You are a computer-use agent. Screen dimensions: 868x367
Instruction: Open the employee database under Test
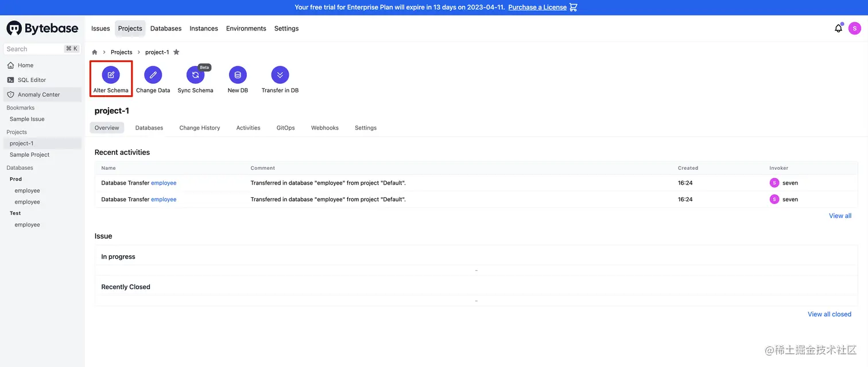click(x=27, y=224)
